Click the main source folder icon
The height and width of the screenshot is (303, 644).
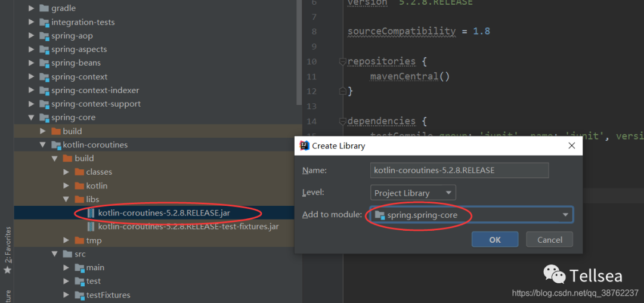pos(79,268)
